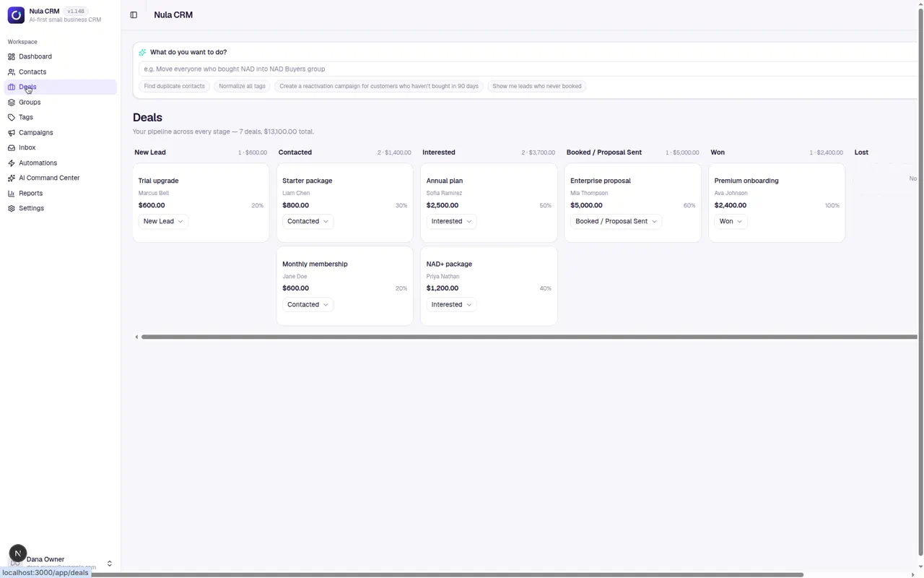The image size is (924, 578).
Task: Click contact name 'Jane Doe'
Action: (x=295, y=276)
